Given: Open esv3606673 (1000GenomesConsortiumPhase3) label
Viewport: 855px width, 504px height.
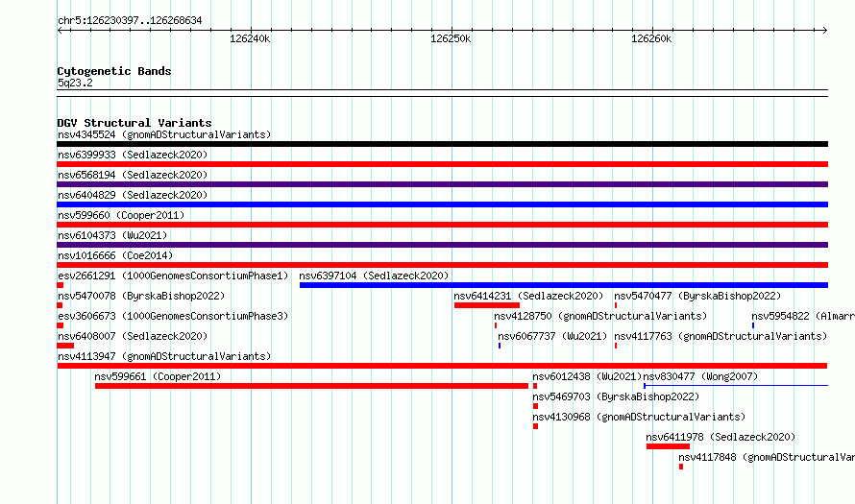Looking at the screenshot, I should tap(173, 316).
